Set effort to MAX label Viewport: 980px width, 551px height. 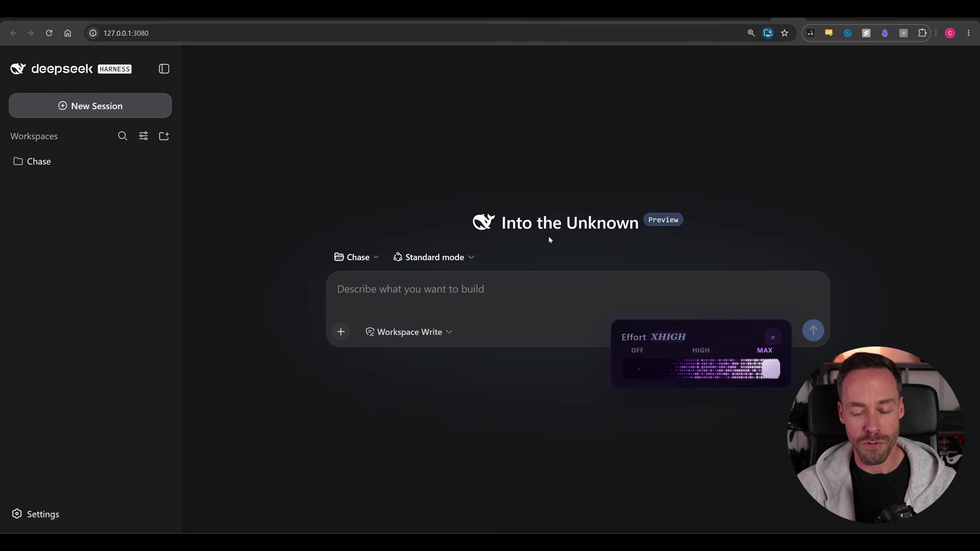[x=765, y=350]
